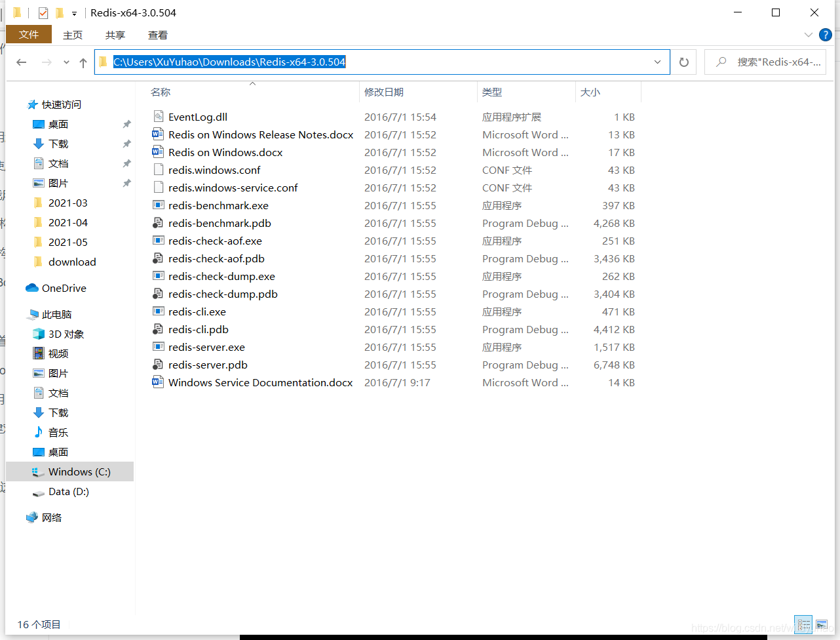Refresh the current folder view
The height and width of the screenshot is (640, 840).
(x=684, y=62)
